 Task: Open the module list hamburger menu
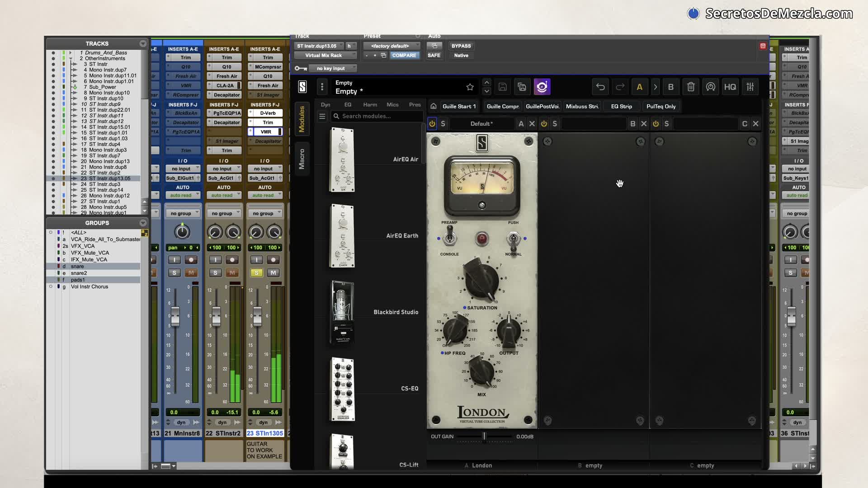[322, 116]
